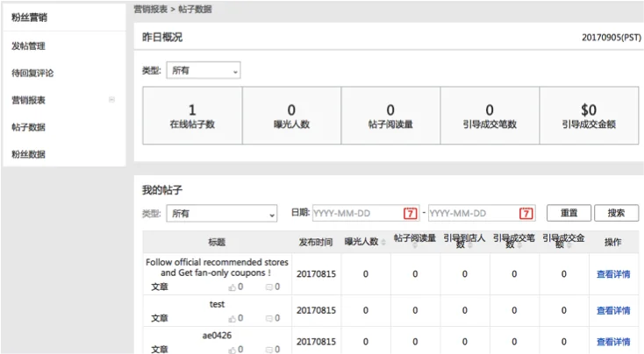The image size is (644, 354).
Task: Select 营销报表 menu item
Action: click(x=28, y=100)
